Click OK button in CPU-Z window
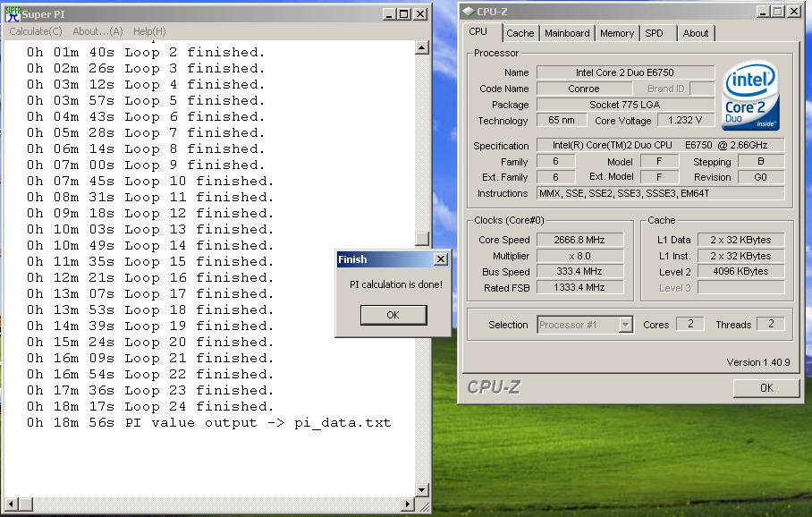 tap(766, 388)
